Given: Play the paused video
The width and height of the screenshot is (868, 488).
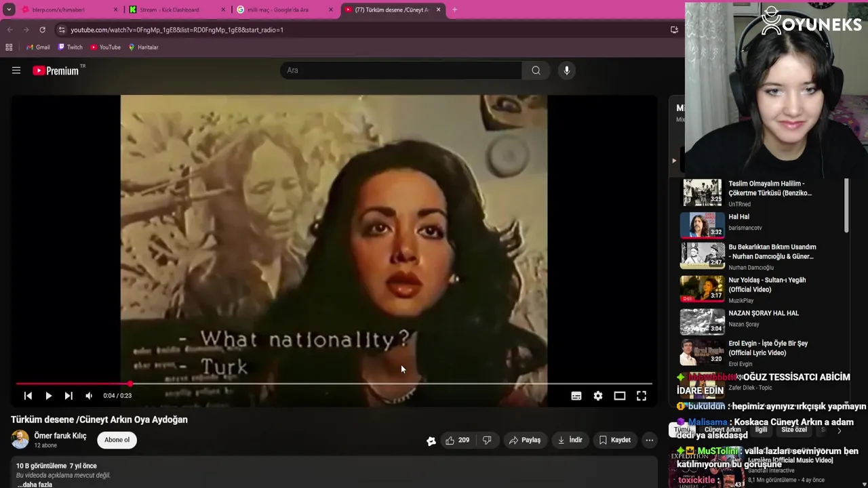Looking at the screenshot, I should pos(48,396).
